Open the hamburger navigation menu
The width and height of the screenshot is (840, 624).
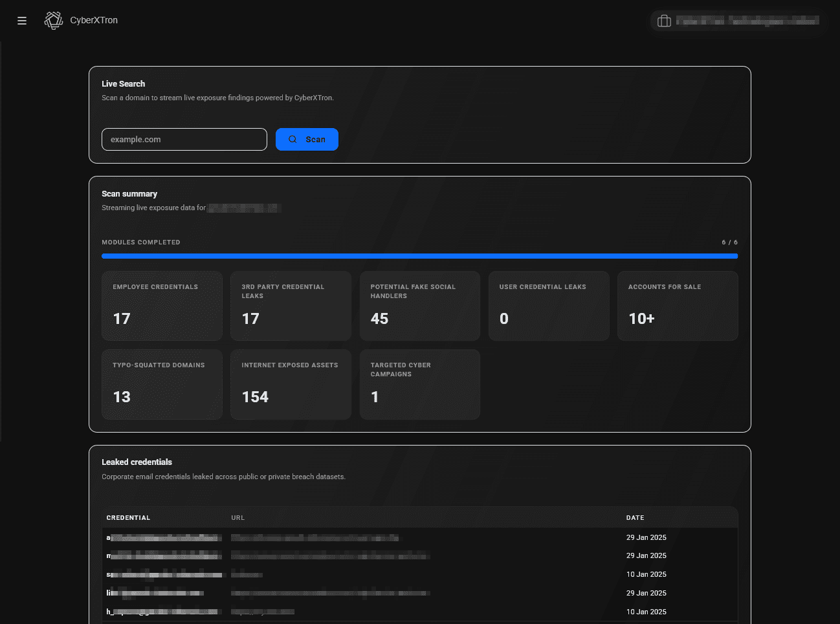pos(21,20)
